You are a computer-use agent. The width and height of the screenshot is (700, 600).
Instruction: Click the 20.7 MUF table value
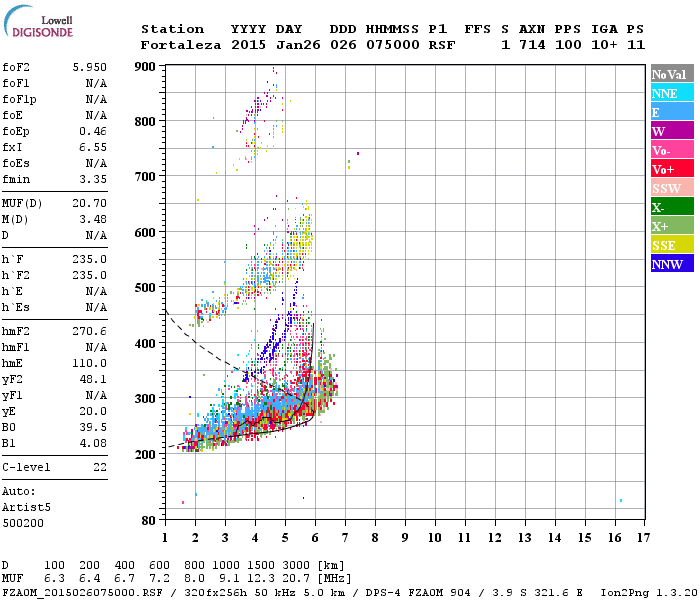(x=296, y=579)
